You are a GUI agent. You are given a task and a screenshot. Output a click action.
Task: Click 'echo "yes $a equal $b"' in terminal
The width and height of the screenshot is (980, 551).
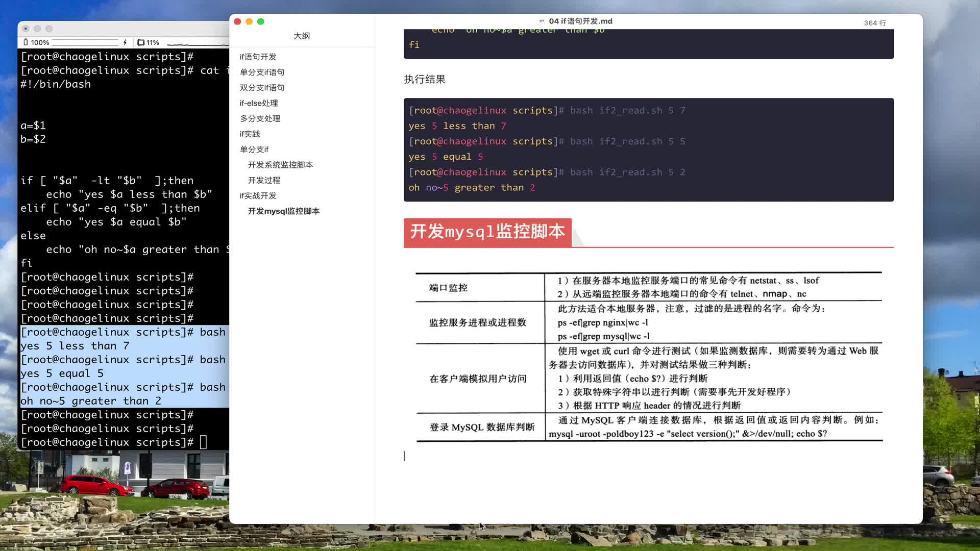(x=116, y=222)
